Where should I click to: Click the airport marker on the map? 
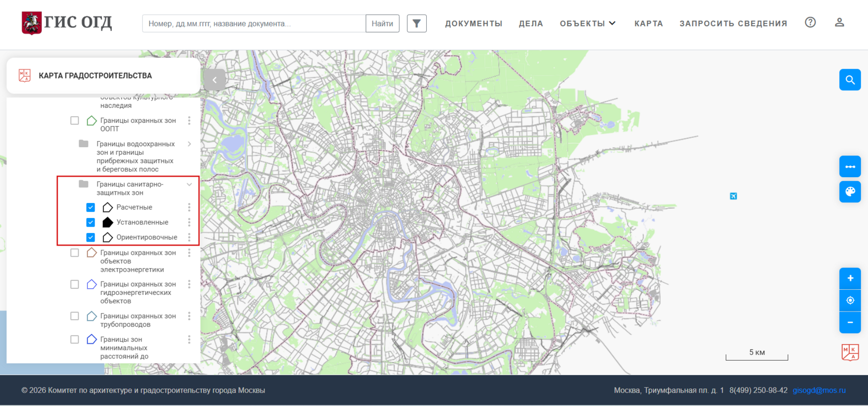click(x=733, y=196)
